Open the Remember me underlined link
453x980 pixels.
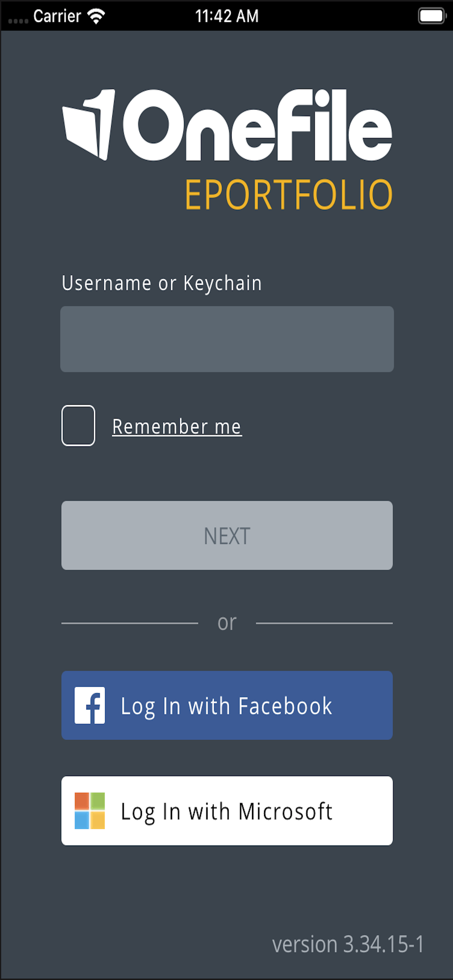pyautogui.click(x=177, y=427)
